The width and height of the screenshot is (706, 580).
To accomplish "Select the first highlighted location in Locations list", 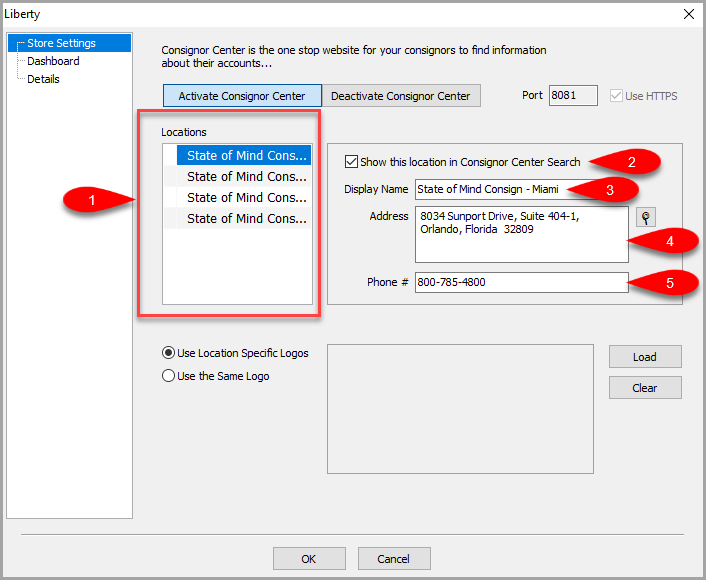I will tap(244, 155).
